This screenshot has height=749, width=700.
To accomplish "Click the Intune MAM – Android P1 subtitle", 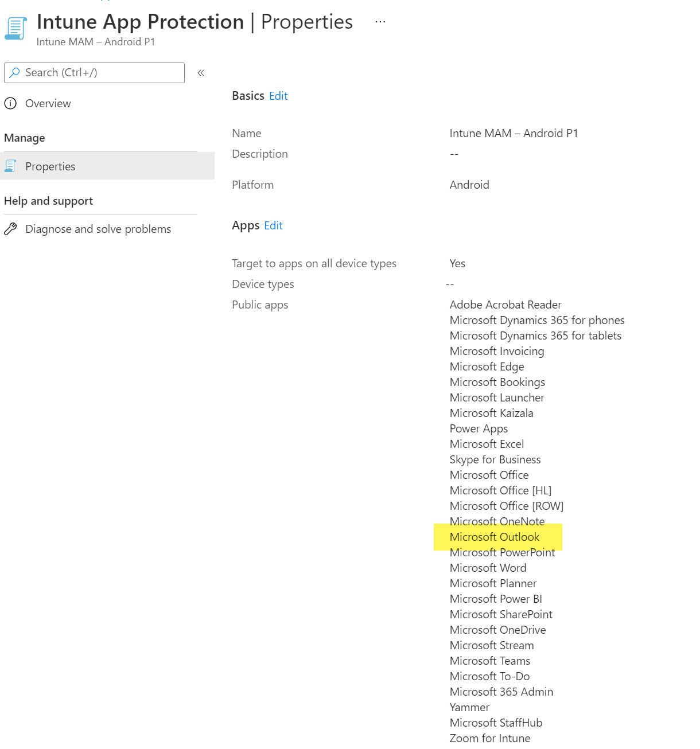I will (95, 41).
